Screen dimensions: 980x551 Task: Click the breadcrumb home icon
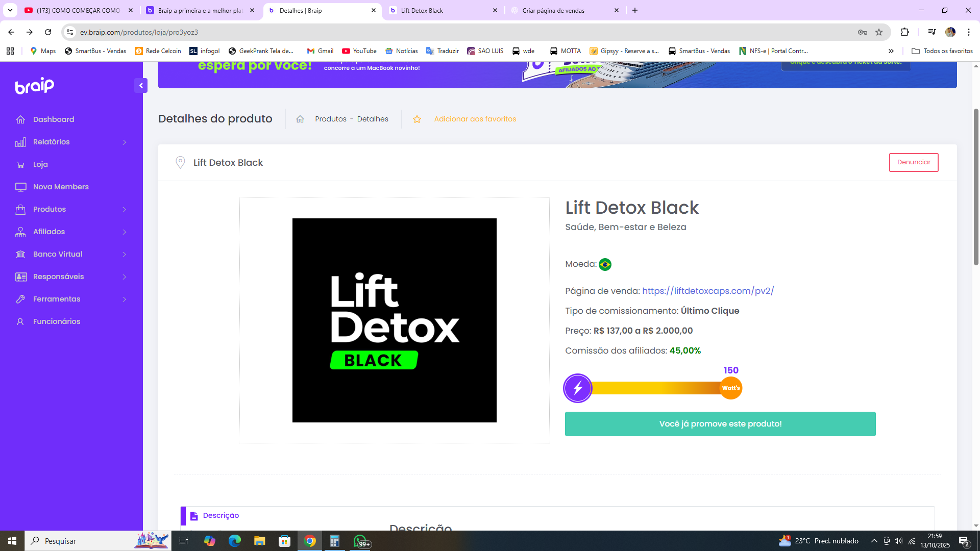pyautogui.click(x=300, y=119)
